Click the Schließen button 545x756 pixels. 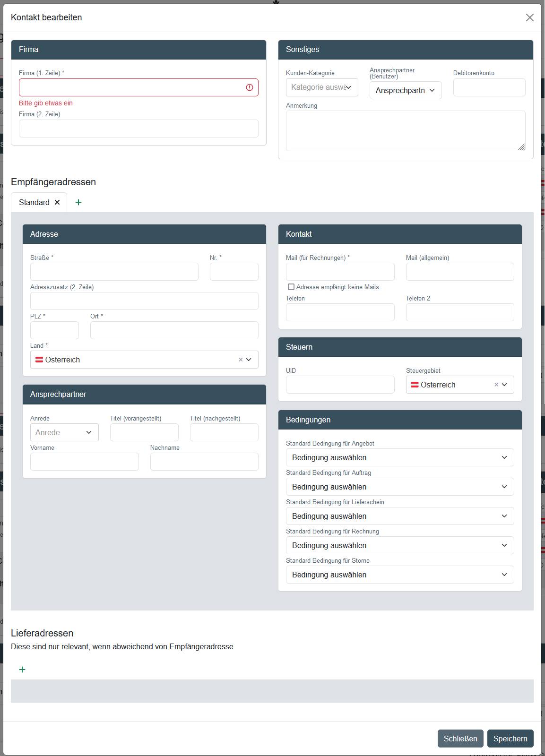(x=460, y=739)
